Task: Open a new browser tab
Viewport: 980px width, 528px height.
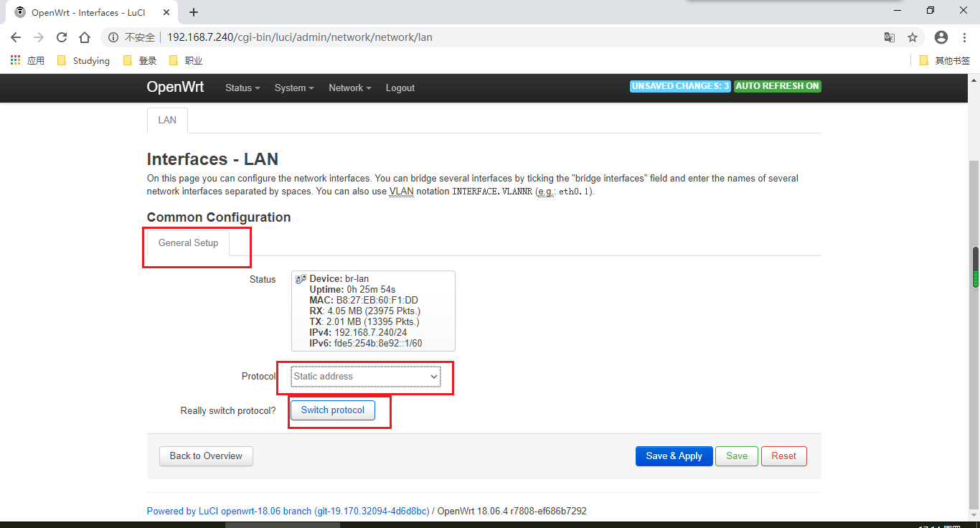Action: [x=194, y=12]
